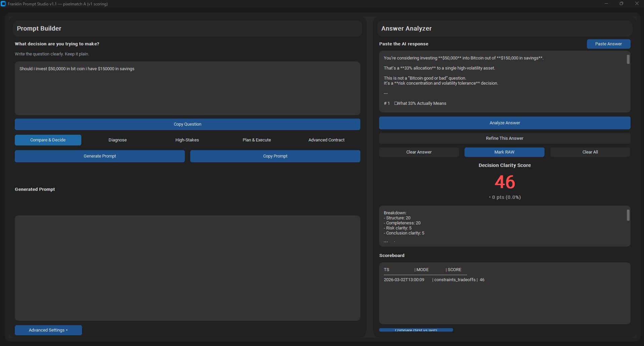The width and height of the screenshot is (644, 346).
Task: Select the Advanced Contract mode
Action: pos(326,140)
